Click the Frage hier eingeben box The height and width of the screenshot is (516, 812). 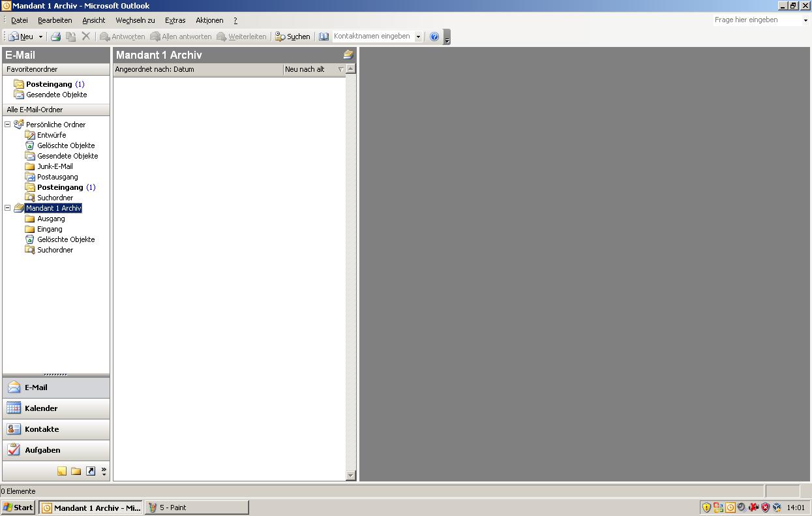pos(757,20)
